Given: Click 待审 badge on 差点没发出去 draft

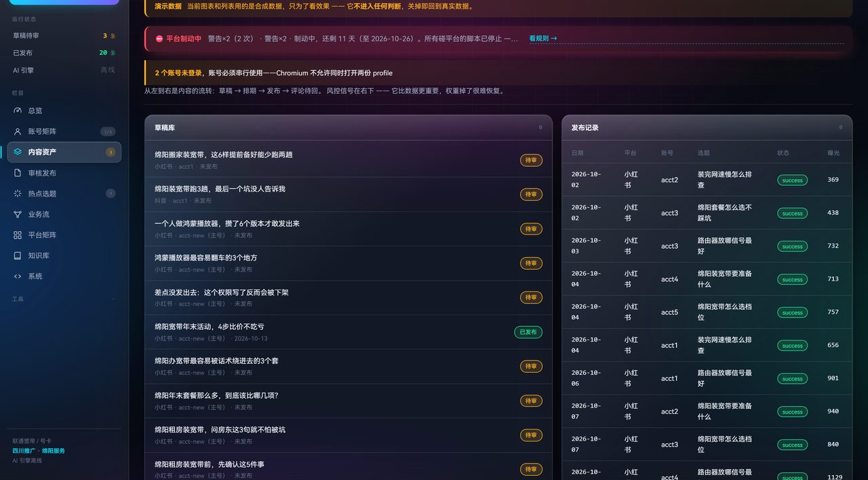Looking at the screenshot, I should (x=531, y=298).
